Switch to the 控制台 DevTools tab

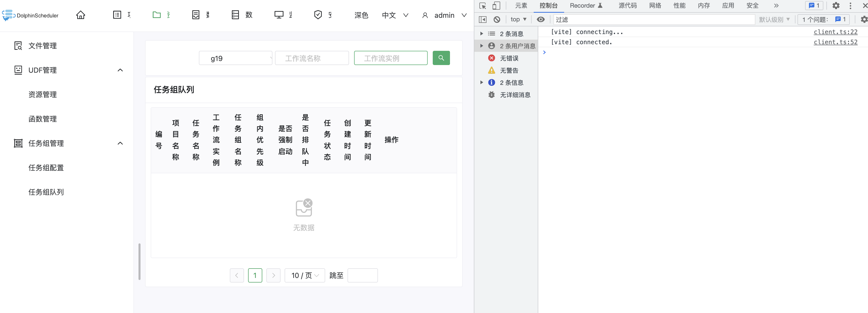pos(549,6)
